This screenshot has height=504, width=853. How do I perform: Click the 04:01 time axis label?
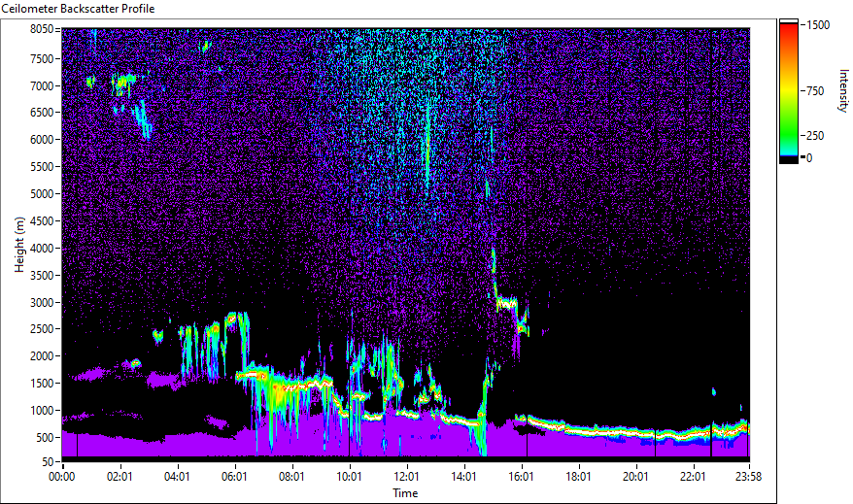pyautogui.click(x=177, y=477)
